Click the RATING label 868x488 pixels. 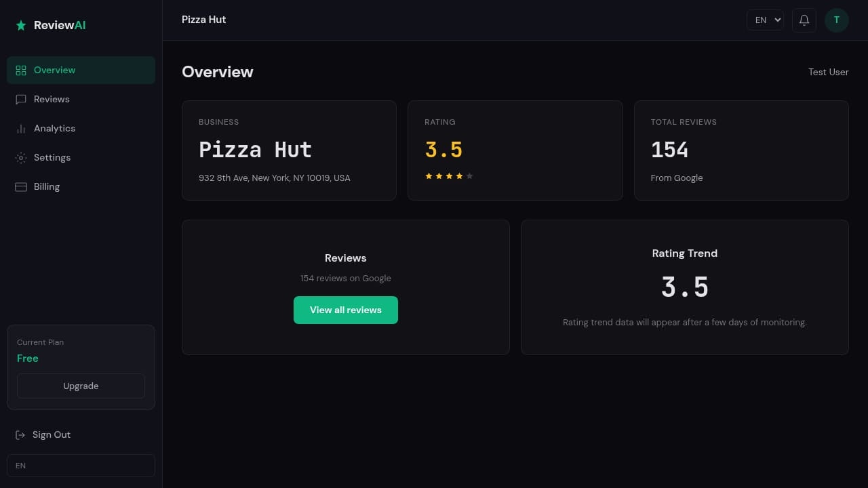[x=440, y=122]
